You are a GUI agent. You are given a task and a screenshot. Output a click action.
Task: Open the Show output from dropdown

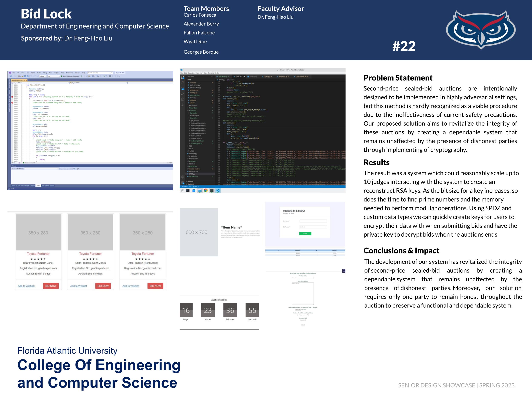pos(41,169)
